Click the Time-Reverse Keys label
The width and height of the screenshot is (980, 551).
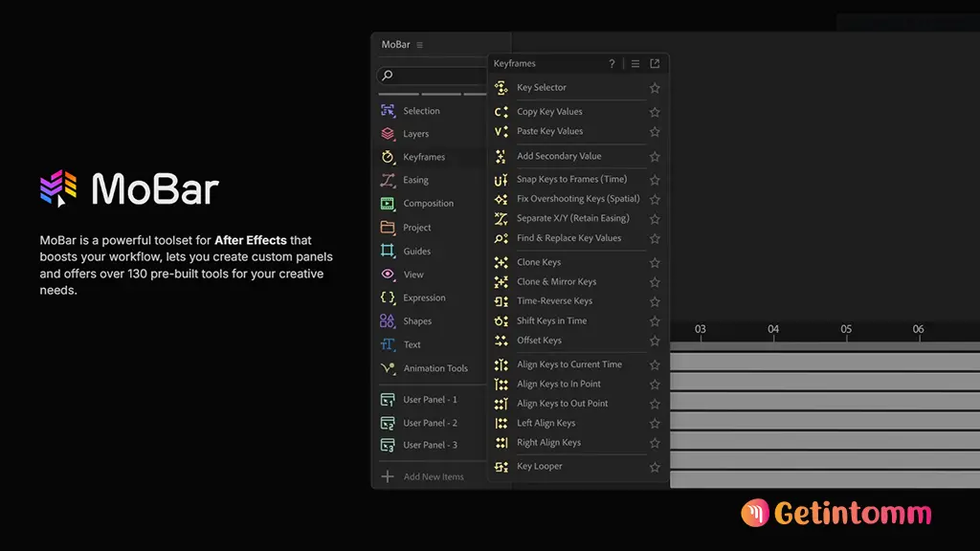pyautogui.click(x=554, y=301)
